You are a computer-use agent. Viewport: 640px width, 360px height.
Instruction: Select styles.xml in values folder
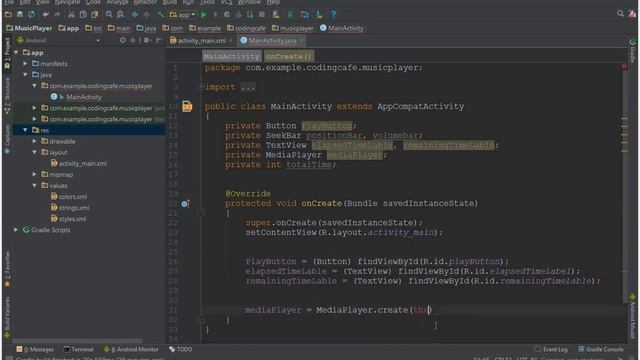(68, 219)
